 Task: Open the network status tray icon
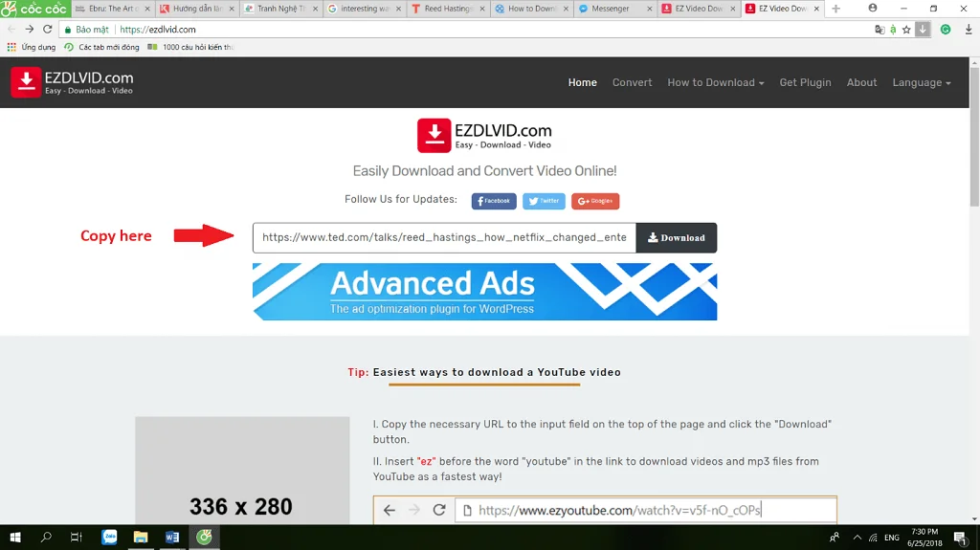pos(873,538)
